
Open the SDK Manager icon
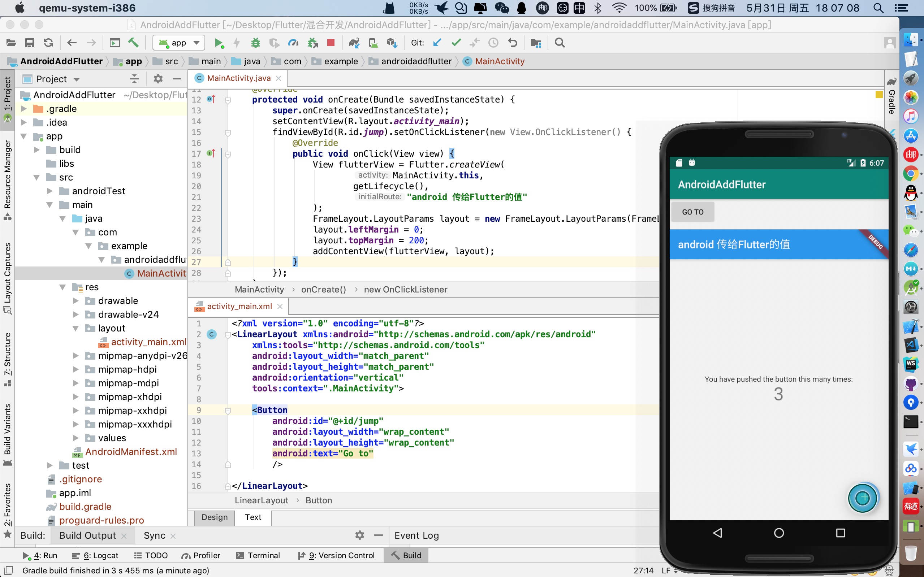click(x=392, y=43)
